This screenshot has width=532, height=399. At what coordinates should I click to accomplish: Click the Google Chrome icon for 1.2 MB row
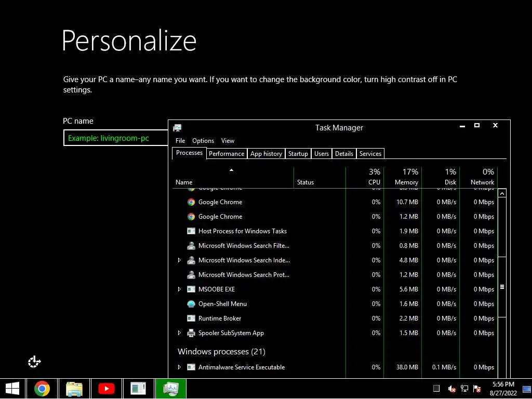coord(191,217)
